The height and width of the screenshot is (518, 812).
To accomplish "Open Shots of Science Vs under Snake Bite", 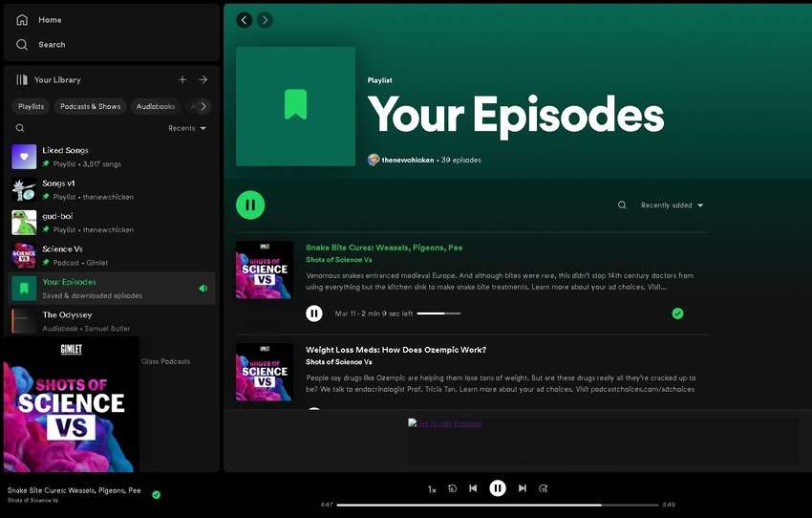I will [x=339, y=260].
